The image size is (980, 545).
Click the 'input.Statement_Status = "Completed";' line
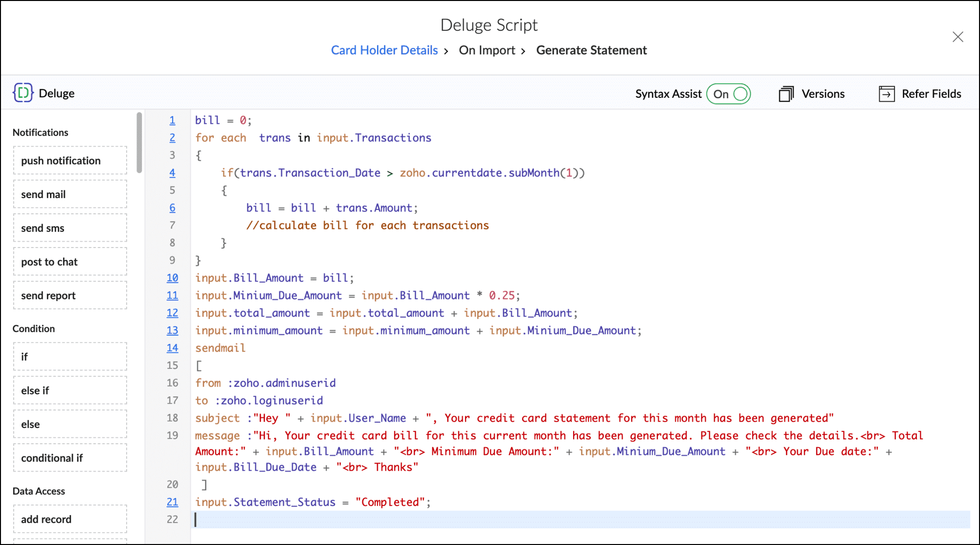(313, 502)
